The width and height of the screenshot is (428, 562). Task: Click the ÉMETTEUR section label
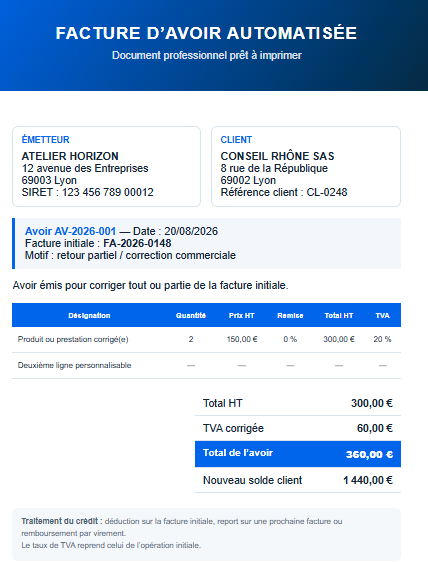46,139
